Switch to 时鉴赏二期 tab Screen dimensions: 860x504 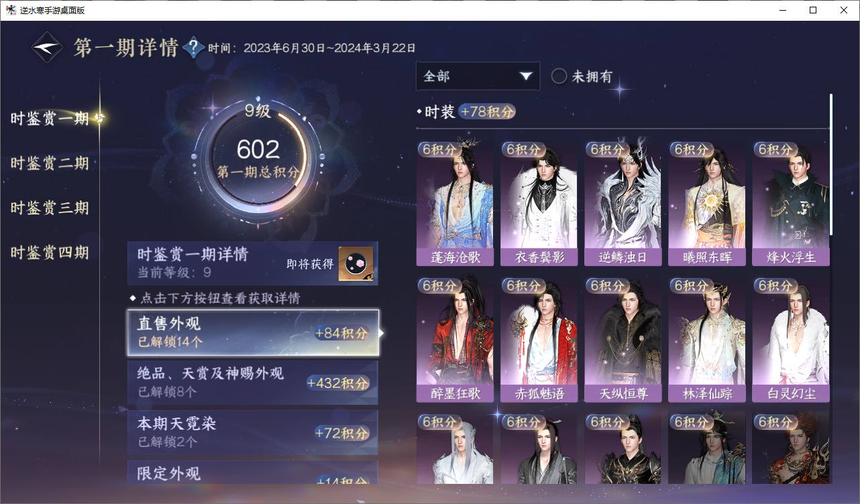[x=50, y=164]
